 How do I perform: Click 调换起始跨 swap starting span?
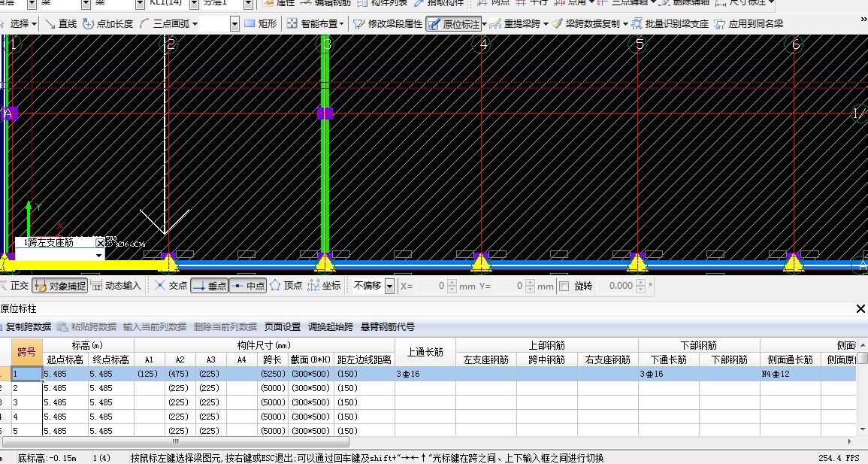point(331,326)
